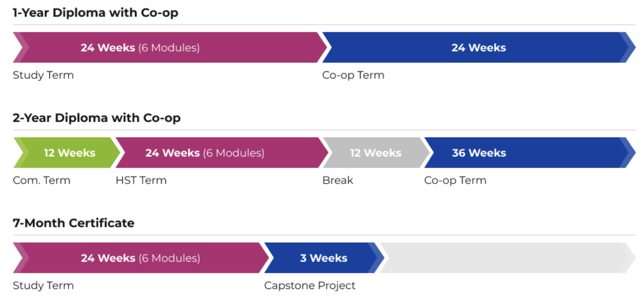Click the 1-Year Diploma with Co-op heading
644x296 pixels.
click(95, 13)
